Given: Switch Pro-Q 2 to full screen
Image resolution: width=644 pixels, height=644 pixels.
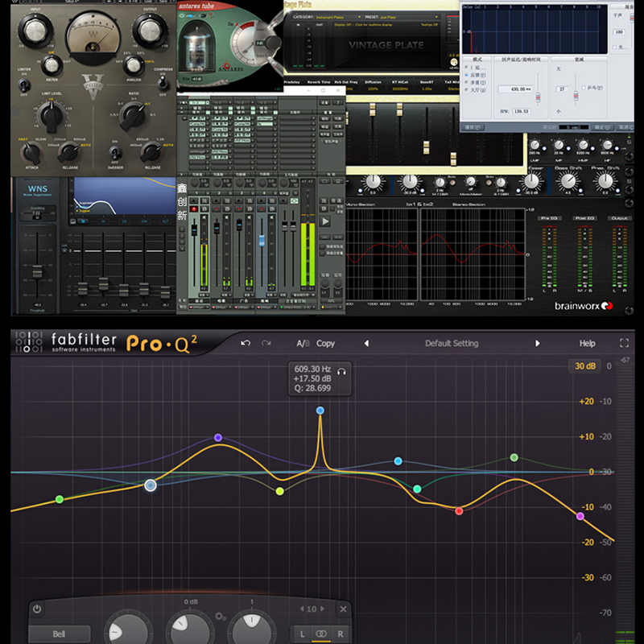Looking at the screenshot, I should 625,343.
